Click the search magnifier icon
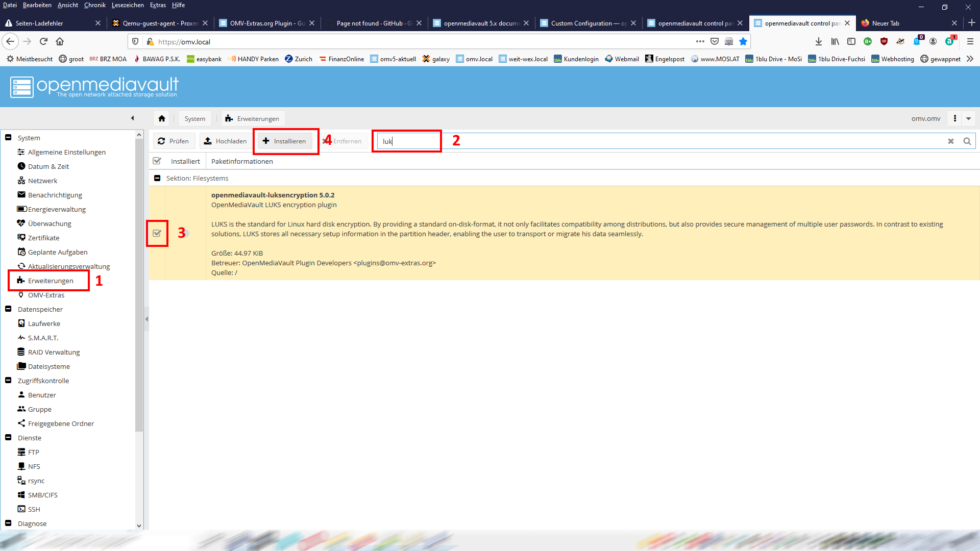This screenshot has width=980, height=551. (967, 141)
